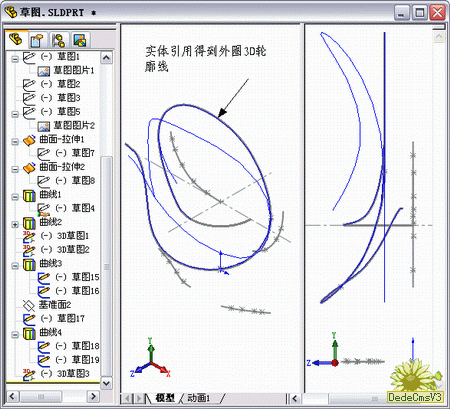Collapse the 草图1 tree node
Viewport: 450px width, 409px height.
click(x=15, y=59)
